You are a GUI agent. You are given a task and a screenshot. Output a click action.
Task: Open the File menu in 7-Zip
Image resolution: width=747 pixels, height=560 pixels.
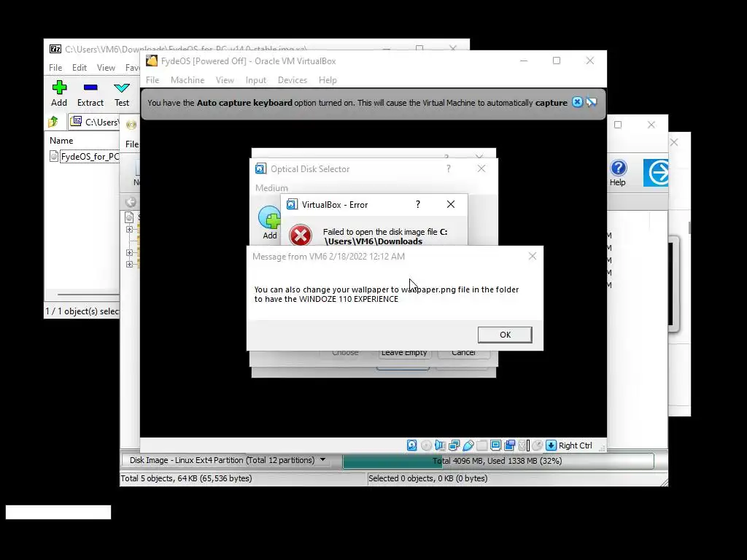click(x=55, y=68)
